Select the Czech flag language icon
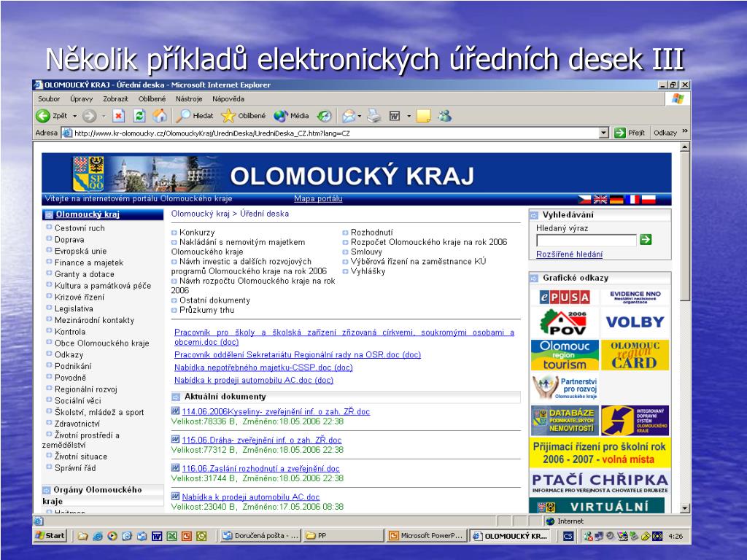Viewport: 747px width, 560px height. click(584, 200)
